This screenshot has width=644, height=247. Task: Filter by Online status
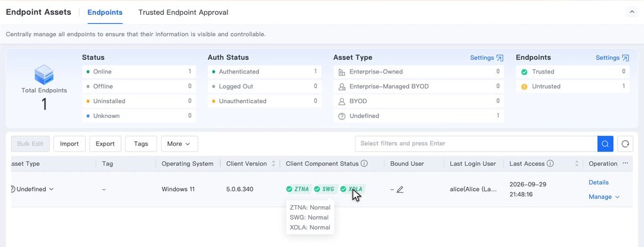click(x=139, y=72)
